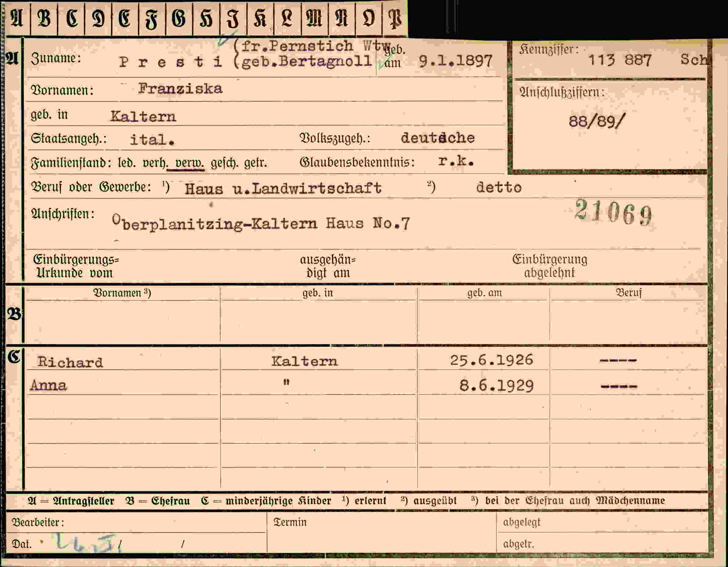Click the 'Beruf' column header
728x567 pixels.
coord(629,292)
